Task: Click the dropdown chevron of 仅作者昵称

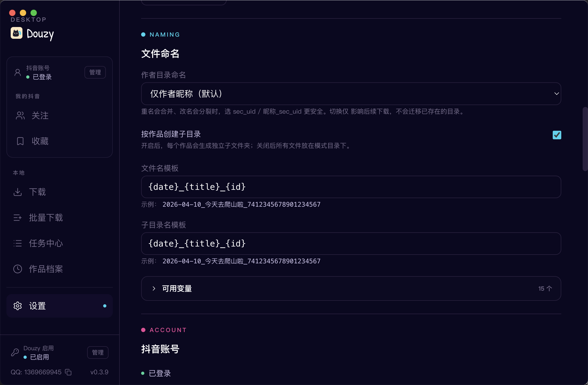Action: pos(556,94)
